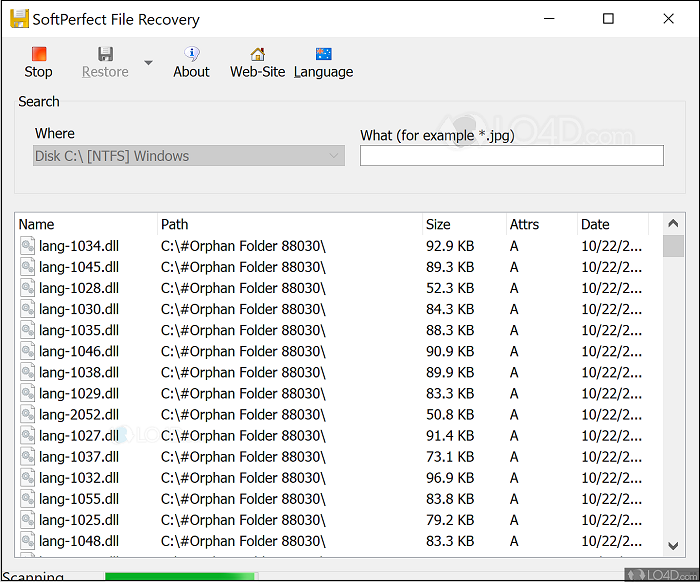Click the file list vertical scrollbar thumb
Image resolution: width=700 pixels, height=582 pixels.
click(x=673, y=246)
